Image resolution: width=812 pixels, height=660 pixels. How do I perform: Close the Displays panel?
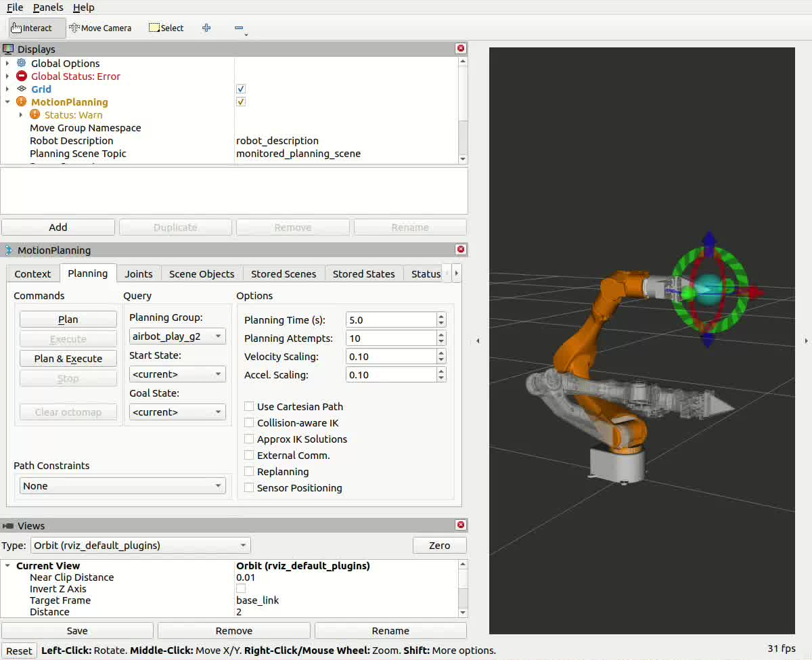pos(461,49)
